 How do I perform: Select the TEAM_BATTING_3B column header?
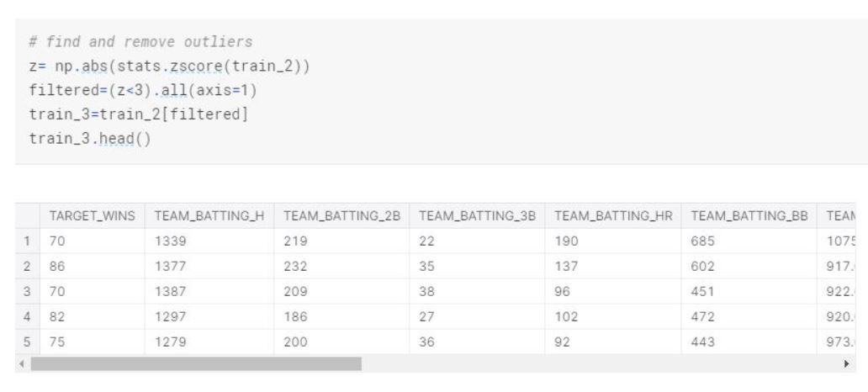477,216
